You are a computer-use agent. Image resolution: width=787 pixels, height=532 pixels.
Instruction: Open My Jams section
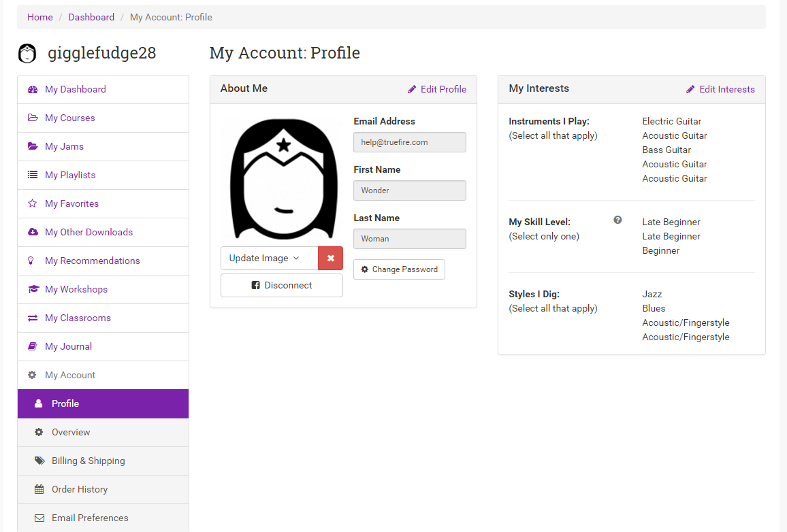pyautogui.click(x=103, y=147)
